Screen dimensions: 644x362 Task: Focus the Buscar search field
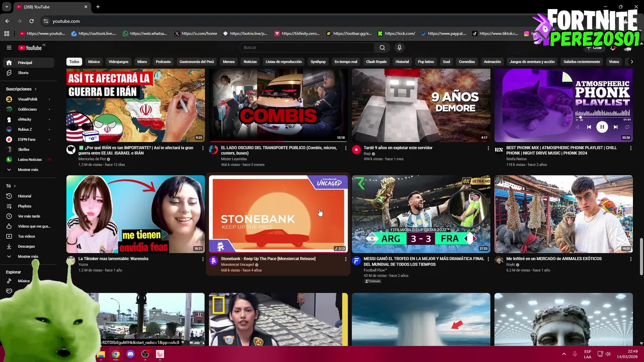click(x=307, y=48)
